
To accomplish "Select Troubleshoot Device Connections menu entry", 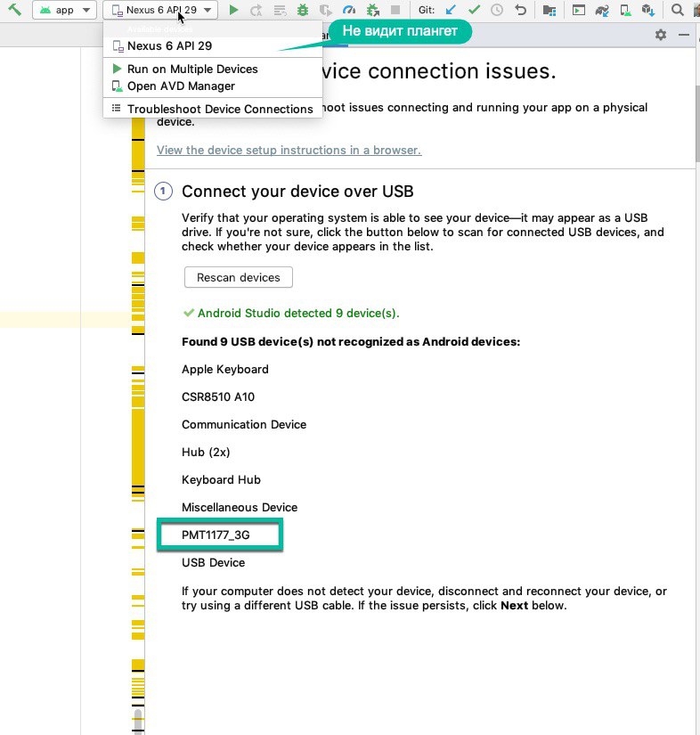I will (x=212, y=109).
